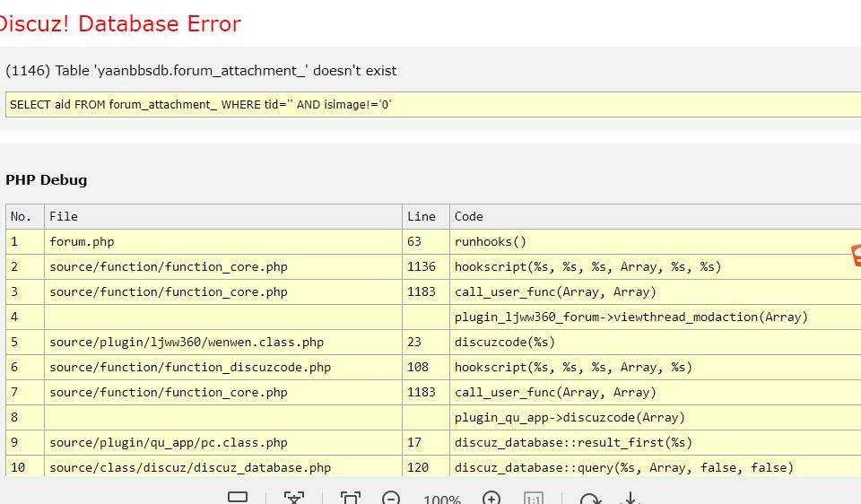The height and width of the screenshot is (504, 861).
Task: Click row number '8' cell
Action: 25,417
